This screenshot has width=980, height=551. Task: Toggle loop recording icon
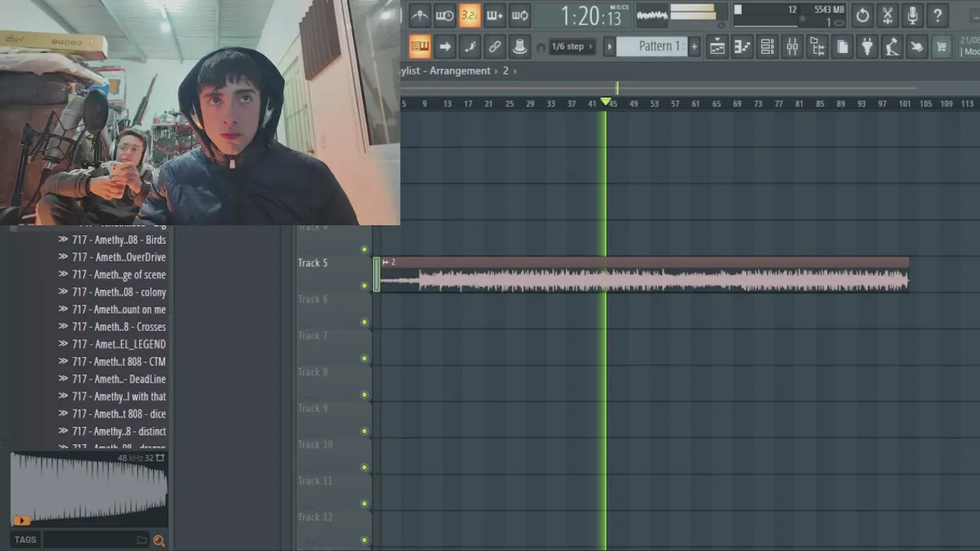point(520,15)
